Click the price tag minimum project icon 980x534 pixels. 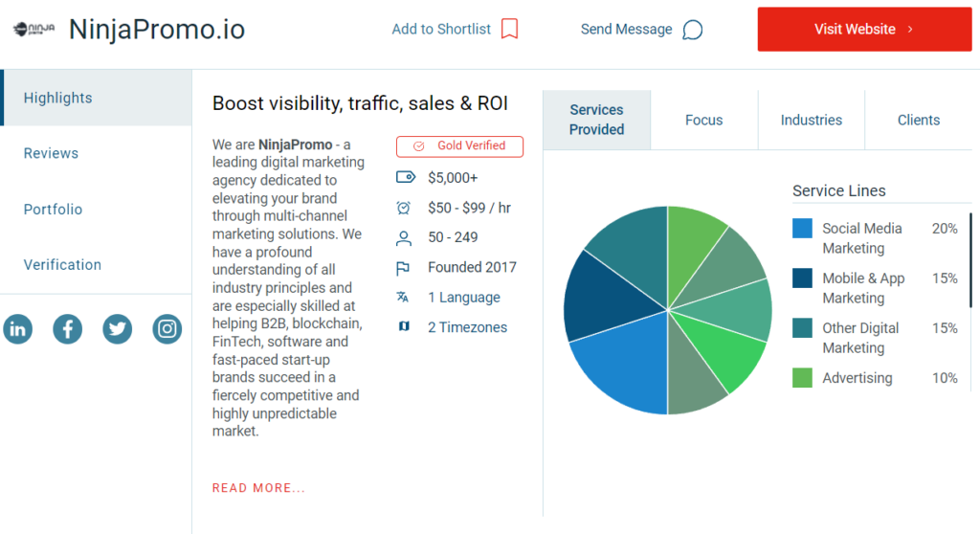[x=405, y=177]
